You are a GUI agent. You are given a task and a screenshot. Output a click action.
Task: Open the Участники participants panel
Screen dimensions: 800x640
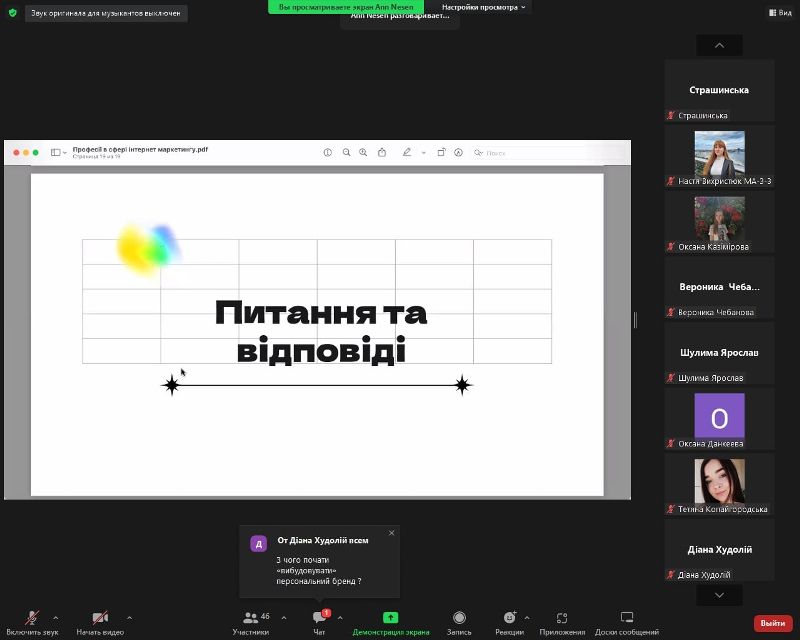(251, 623)
